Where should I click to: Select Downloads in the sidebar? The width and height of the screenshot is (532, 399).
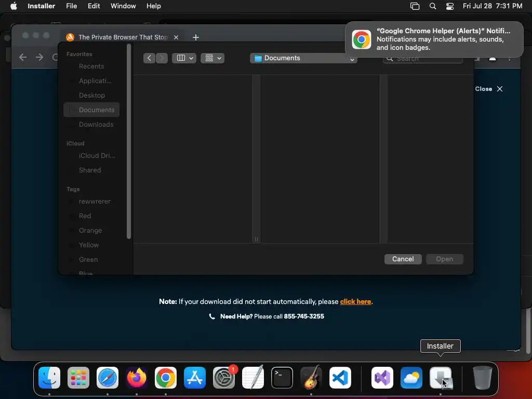(91, 125)
